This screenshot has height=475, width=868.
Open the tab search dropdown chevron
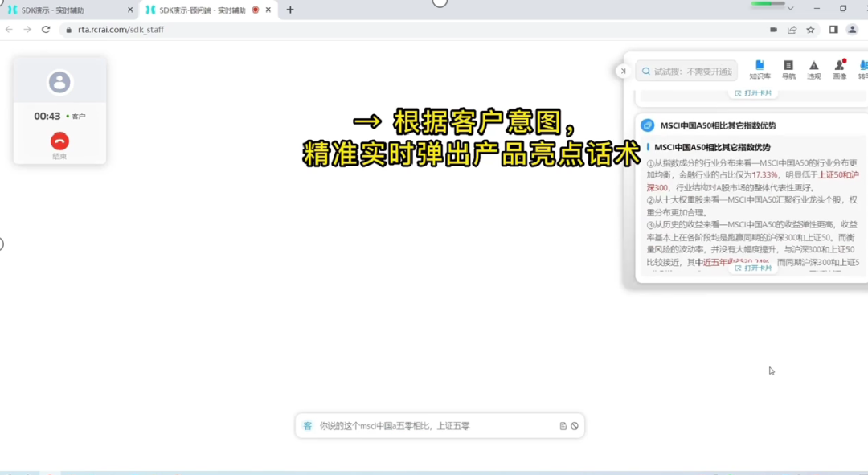pyautogui.click(x=791, y=8)
